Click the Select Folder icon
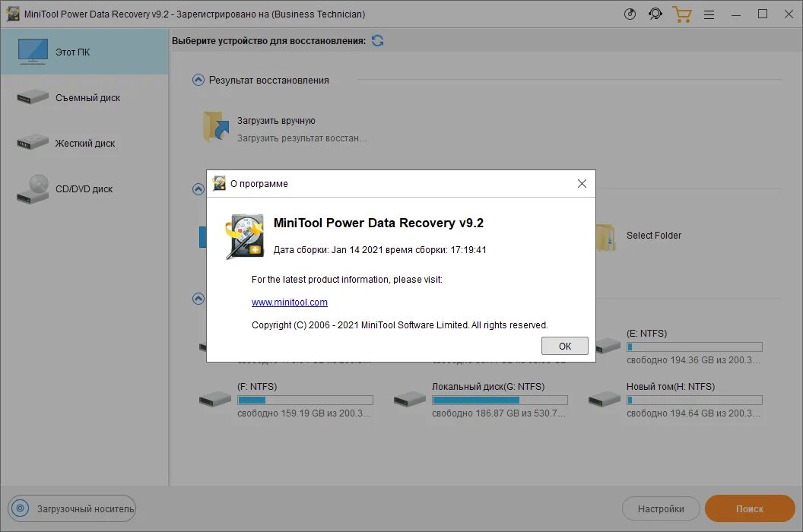 point(606,237)
